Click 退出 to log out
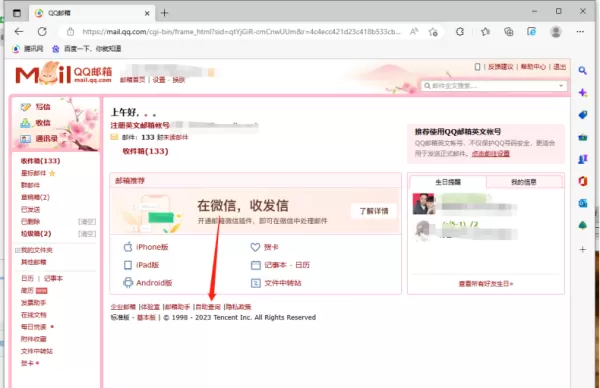 point(559,67)
